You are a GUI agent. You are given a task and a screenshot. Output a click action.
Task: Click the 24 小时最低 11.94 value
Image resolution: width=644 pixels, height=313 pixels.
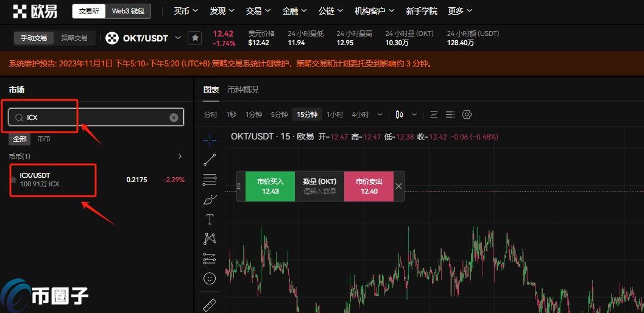(296, 43)
